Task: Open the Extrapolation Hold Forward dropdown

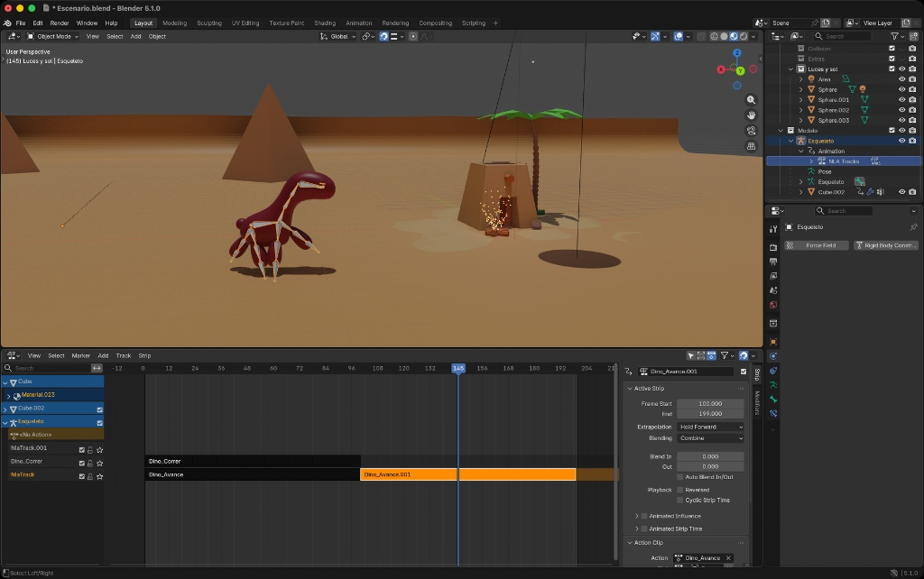Action: [x=710, y=427]
